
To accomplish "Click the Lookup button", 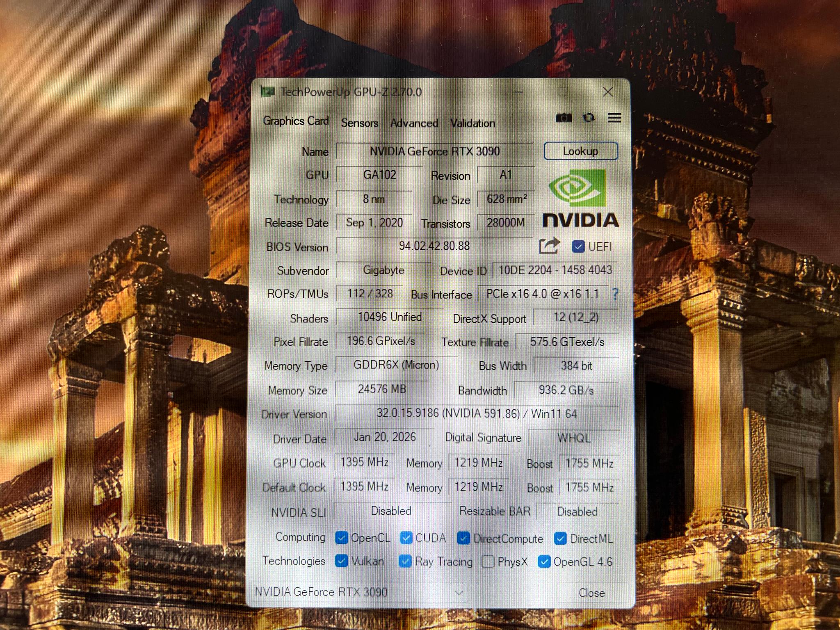I will 581,151.
